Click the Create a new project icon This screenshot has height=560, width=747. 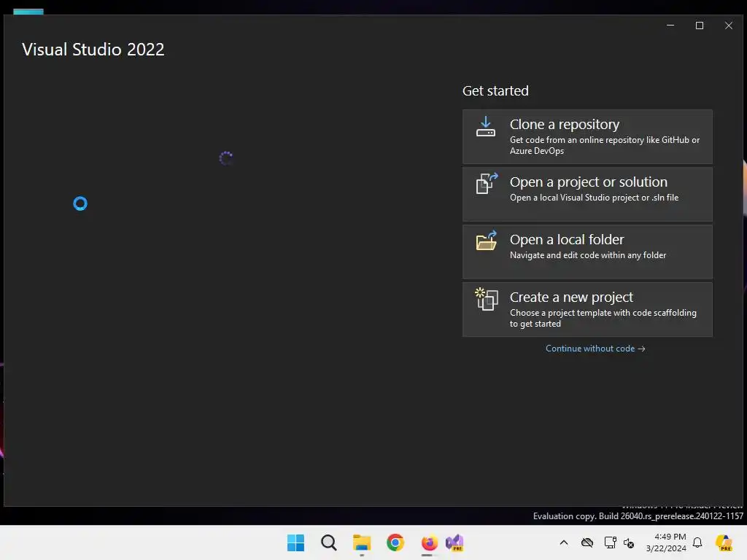coord(487,299)
